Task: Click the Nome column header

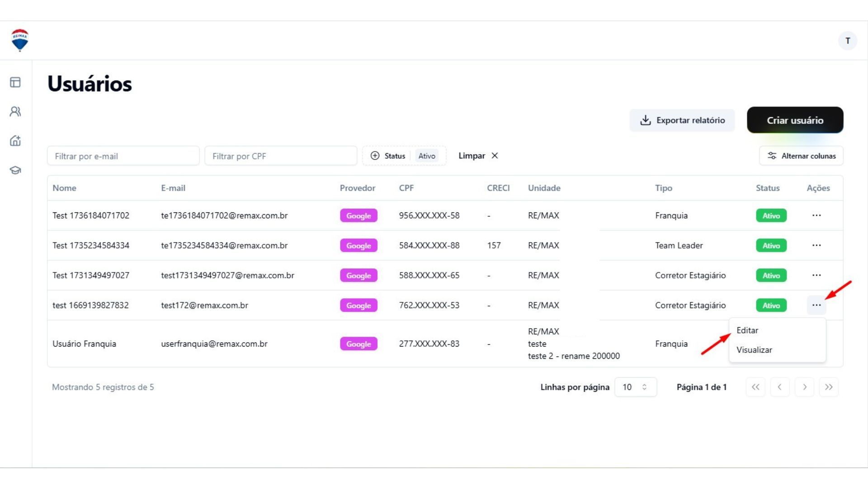Action: (x=64, y=188)
